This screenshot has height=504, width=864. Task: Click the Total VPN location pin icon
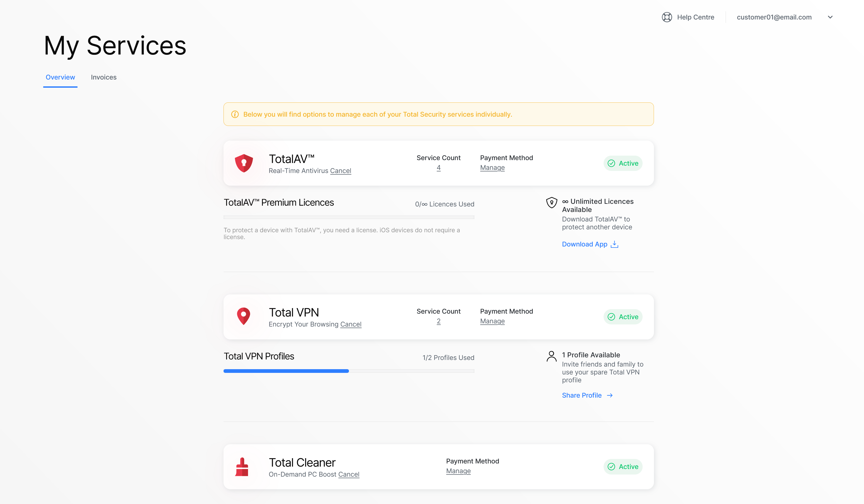[x=244, y=316]
